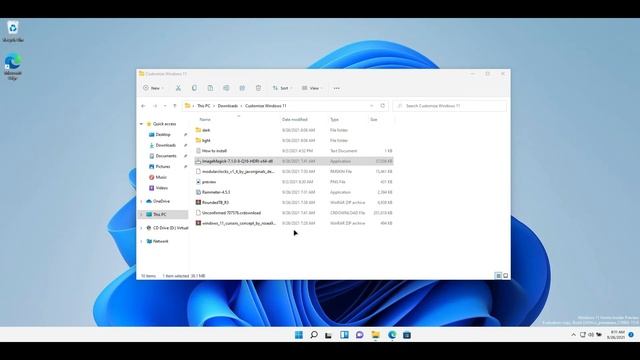
Task: Select the windows_11_cursors_concept ZIP archive
Action: pos(294,223)
